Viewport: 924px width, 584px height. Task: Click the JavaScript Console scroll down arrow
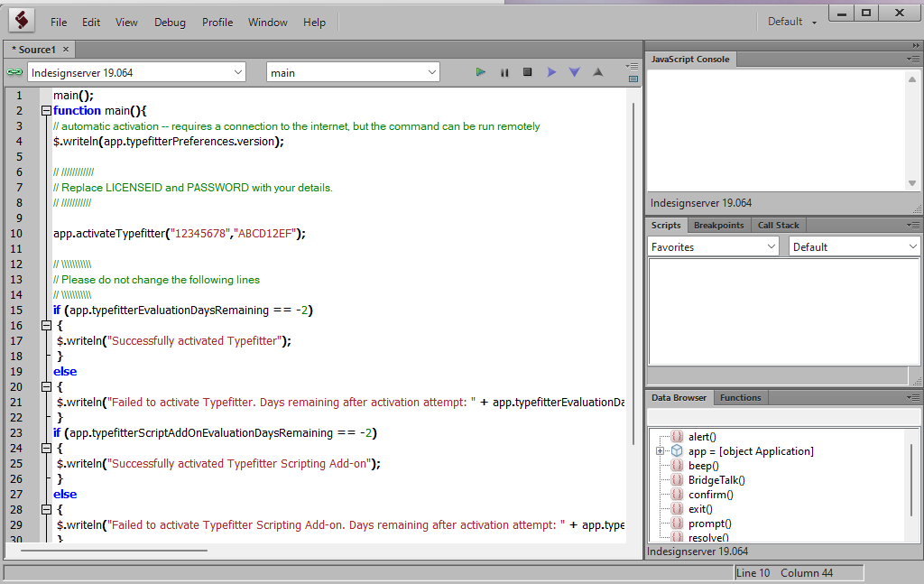pyautogui.click(x=912, y=183)
